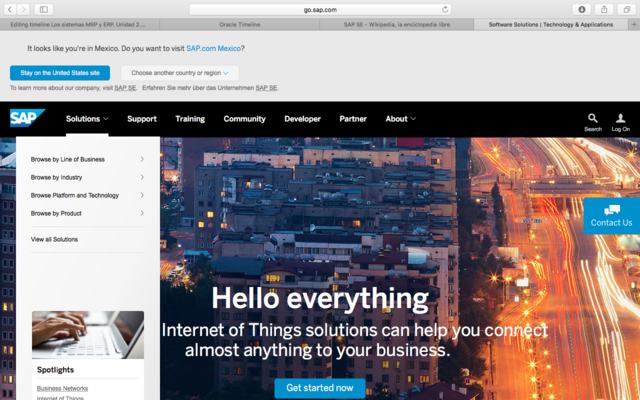Open the Contact Us side button
This screenshot has width=640, height=400.
[x=611, y=216]
